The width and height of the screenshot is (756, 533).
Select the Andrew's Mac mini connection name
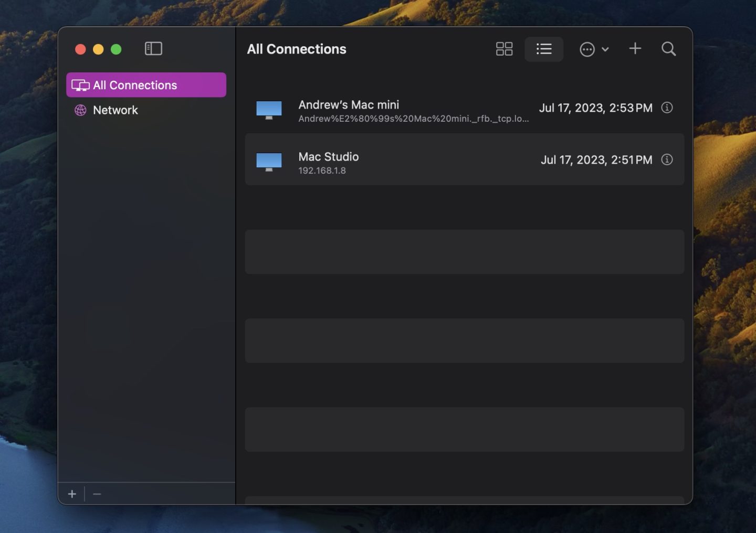349,105
